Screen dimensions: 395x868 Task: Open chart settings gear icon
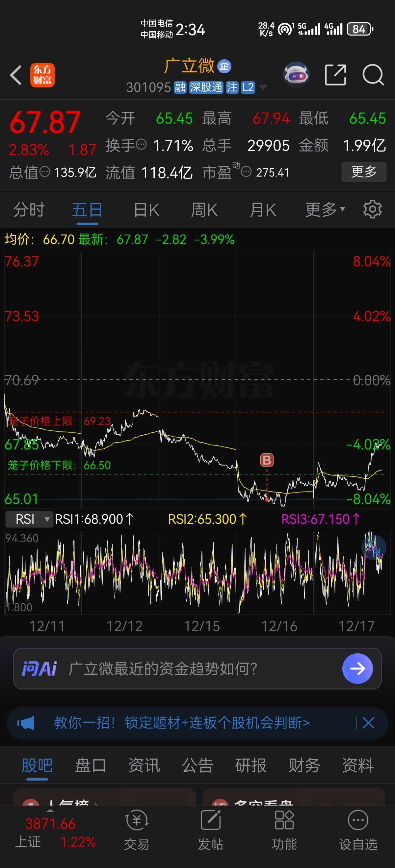click(372, 209)
